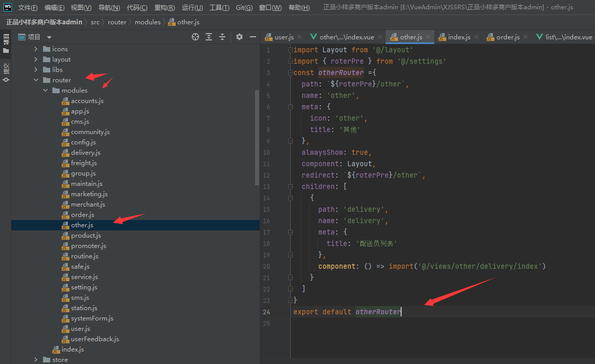Click the modules breadcrumb

148,22
